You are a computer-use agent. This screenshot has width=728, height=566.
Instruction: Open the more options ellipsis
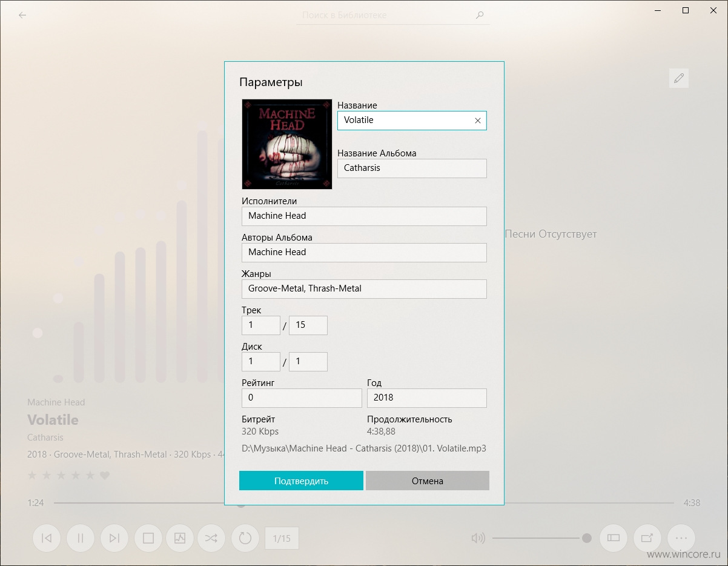(681, 538)
